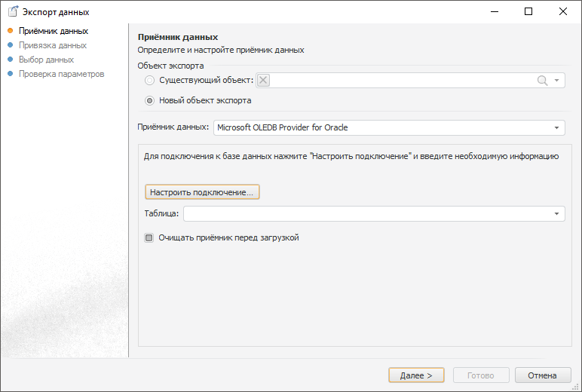Click the bullet next to Выбор данных

click(10, 60)
